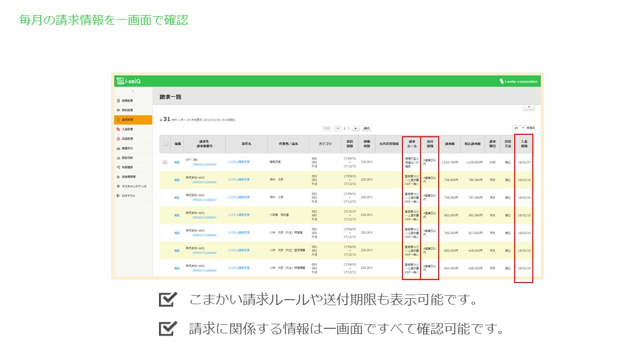Jump to page 2 in pagination
The image size is (644, 362).
coord(349,129)
